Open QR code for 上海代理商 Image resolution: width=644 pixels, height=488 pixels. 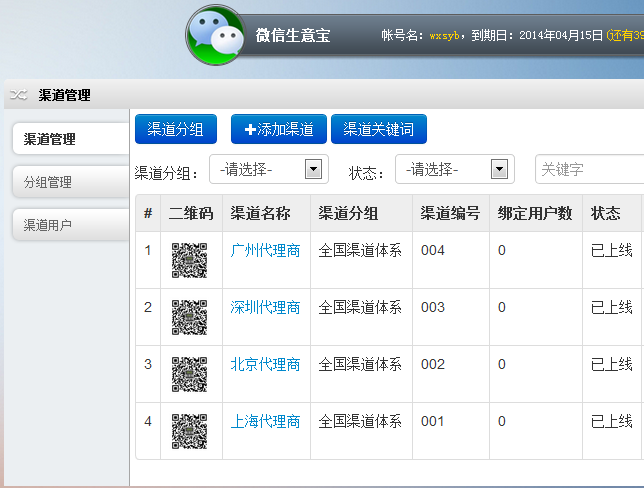pyautogui.click(x=189, y=431)
